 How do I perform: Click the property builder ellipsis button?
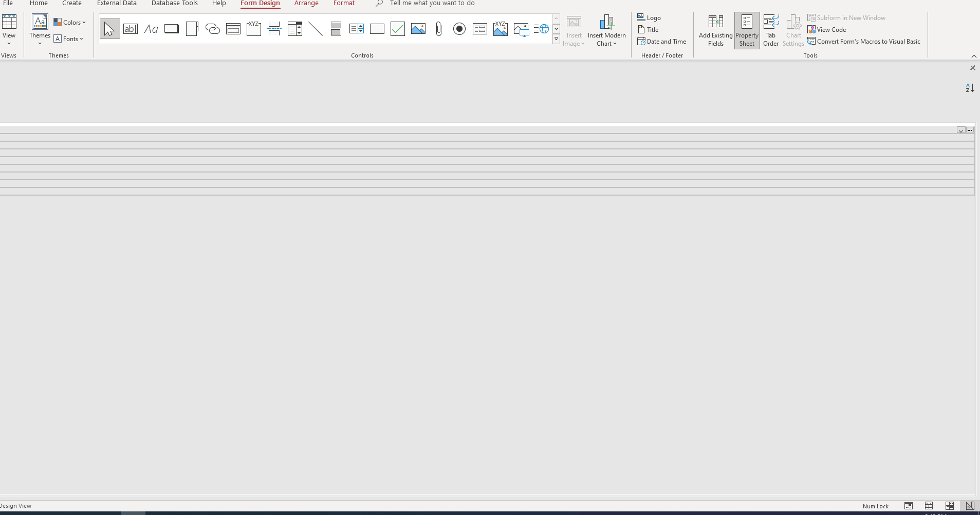[x=970, y=130]
